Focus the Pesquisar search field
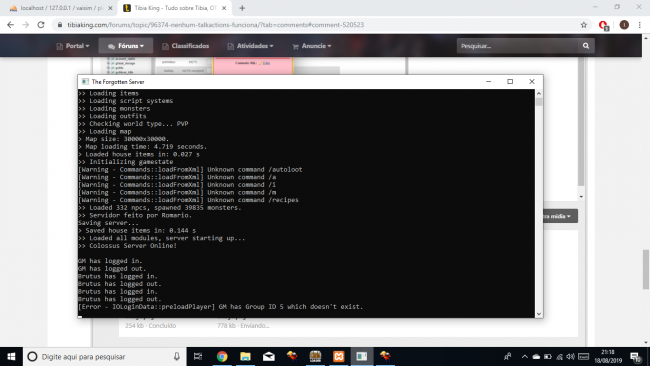 (x=517, y=46)
